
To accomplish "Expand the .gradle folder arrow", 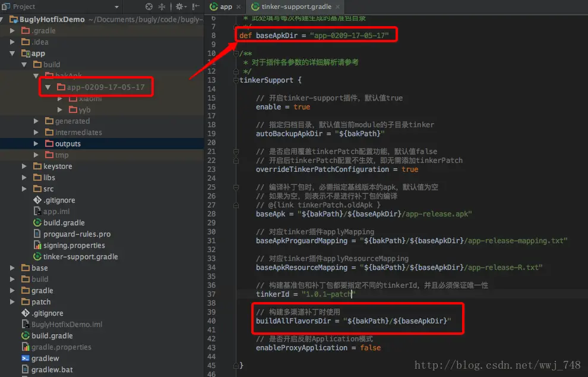I will (x=12, y=30).
